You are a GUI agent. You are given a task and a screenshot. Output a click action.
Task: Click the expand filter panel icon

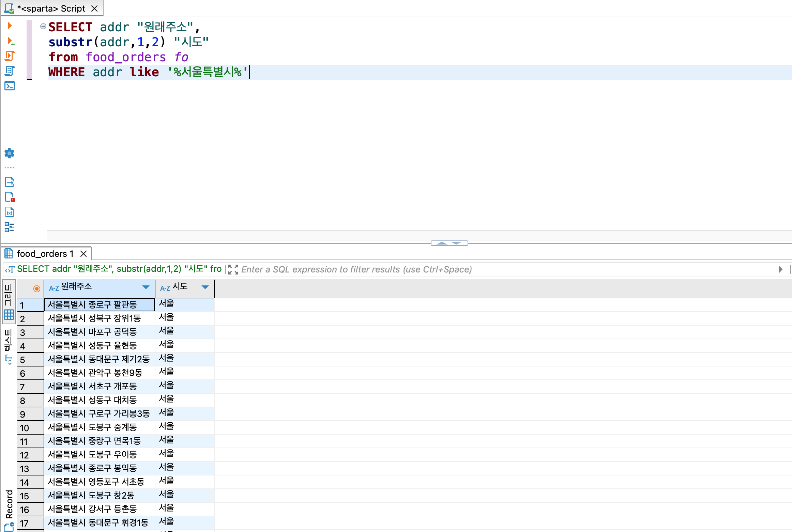pyautogui.click(x=233, y=269)
